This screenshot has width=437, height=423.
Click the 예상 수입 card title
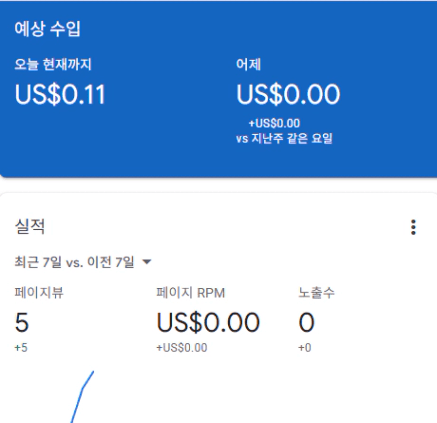tap(47, 29)
